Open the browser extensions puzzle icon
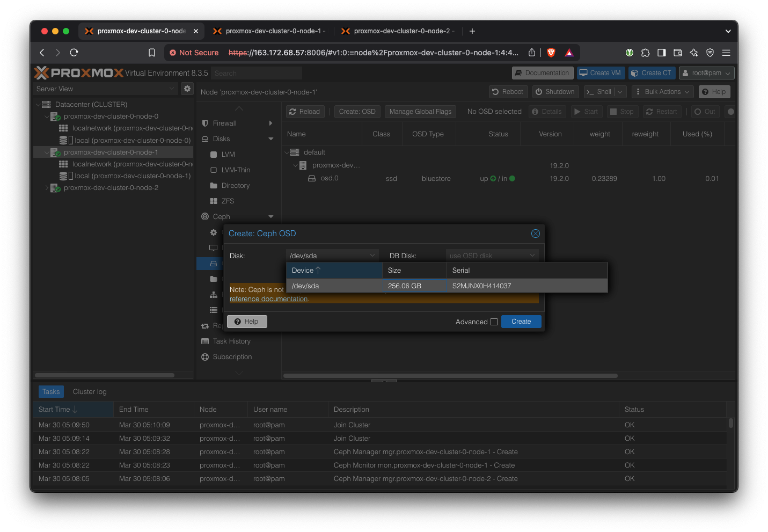The width and height of the screenshot is (768, 532). coord(646,53)
